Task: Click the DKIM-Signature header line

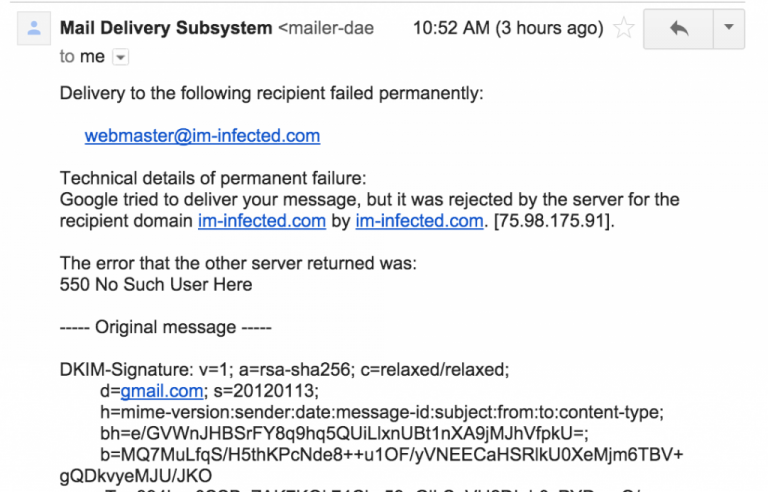Action: click(x=285, y=369)
